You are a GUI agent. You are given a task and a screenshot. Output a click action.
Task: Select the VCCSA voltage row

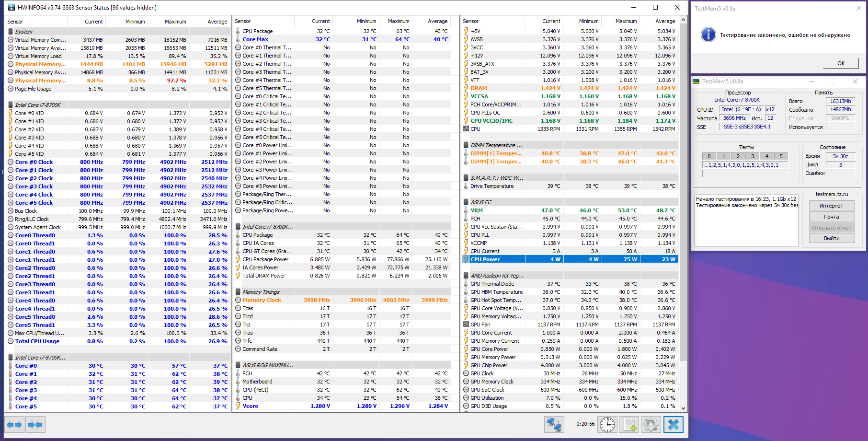[570, 96]
